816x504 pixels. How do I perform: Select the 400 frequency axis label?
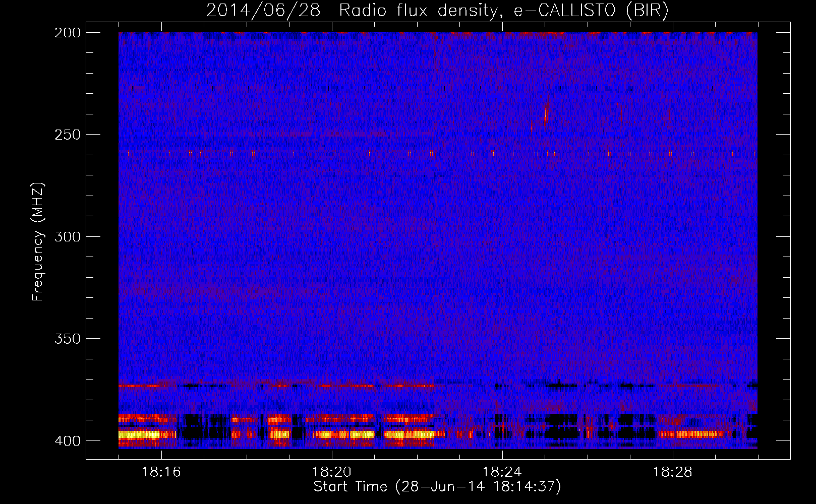(67, 441)
